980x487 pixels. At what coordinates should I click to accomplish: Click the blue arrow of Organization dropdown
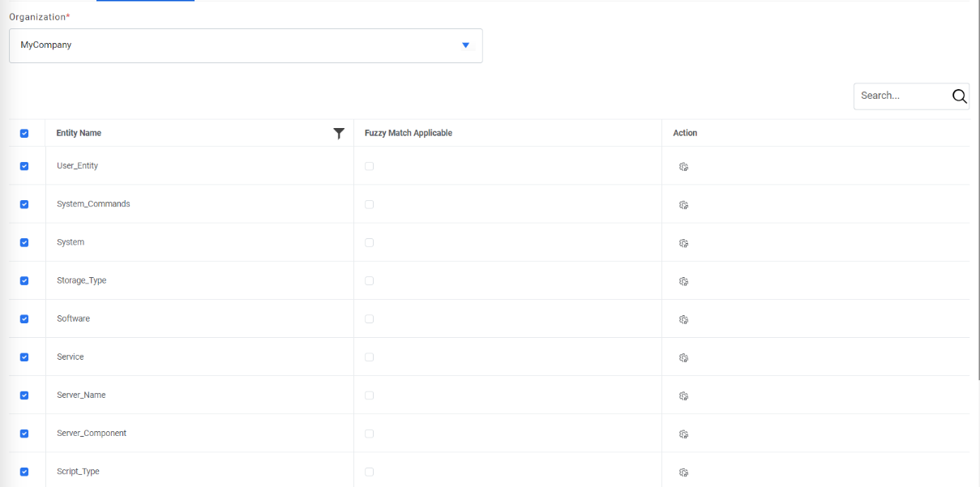tap(465, 45)
